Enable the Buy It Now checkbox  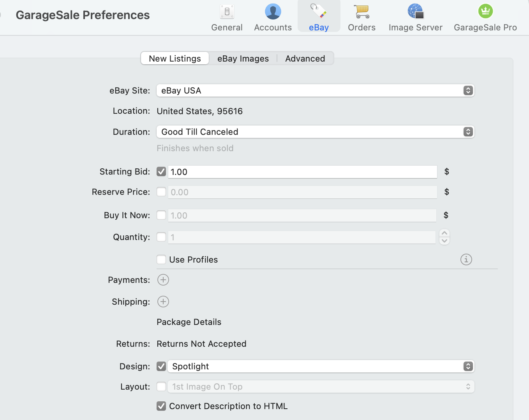(161, 215)
